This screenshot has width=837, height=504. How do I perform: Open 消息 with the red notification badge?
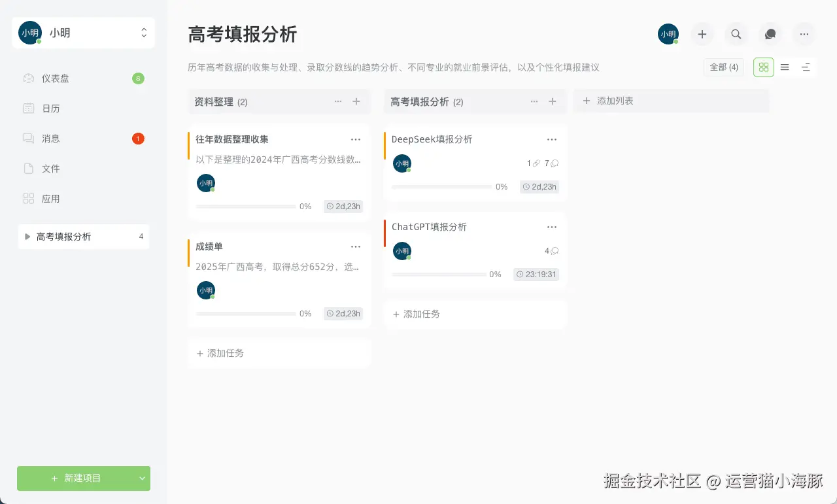pos(27,138)
